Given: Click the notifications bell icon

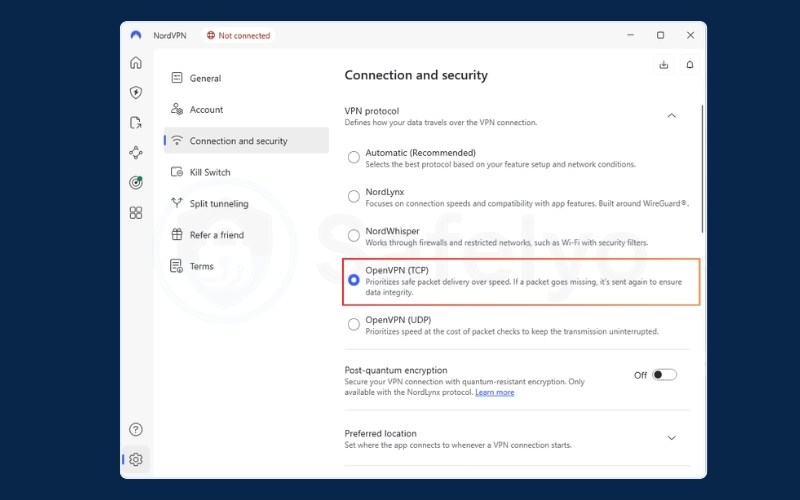Looking at the screenshot, I should pyautogui.click(x=689, y=65).
